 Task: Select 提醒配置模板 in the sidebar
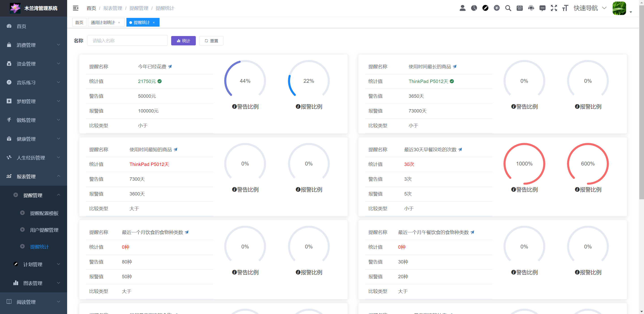pyautogui.click(x=44, y=213)
